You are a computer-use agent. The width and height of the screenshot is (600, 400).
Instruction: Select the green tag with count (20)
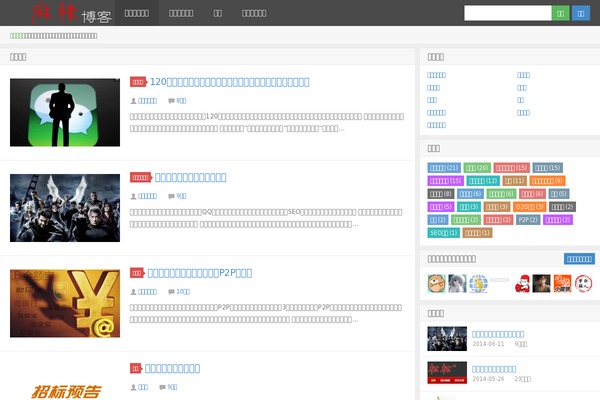coord(477,168)
